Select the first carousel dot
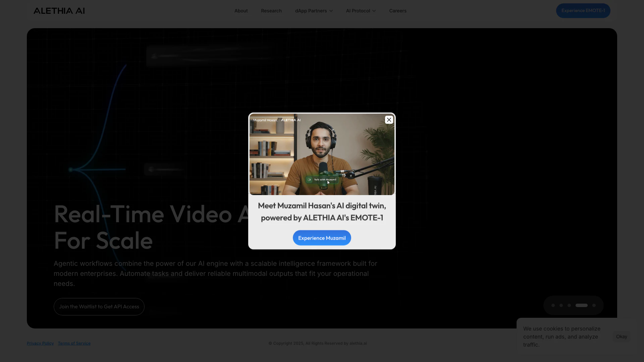644x362 pixels. click(x=553, y=305)
